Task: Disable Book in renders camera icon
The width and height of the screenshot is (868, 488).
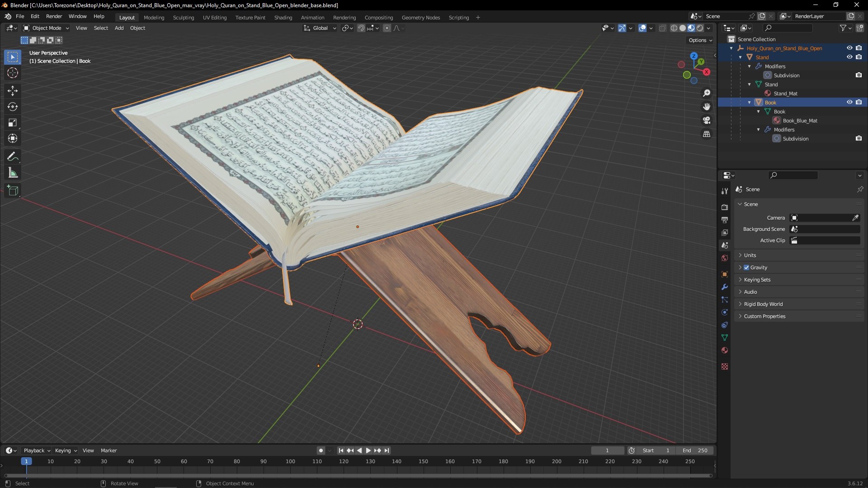Action: pos(859,102)
